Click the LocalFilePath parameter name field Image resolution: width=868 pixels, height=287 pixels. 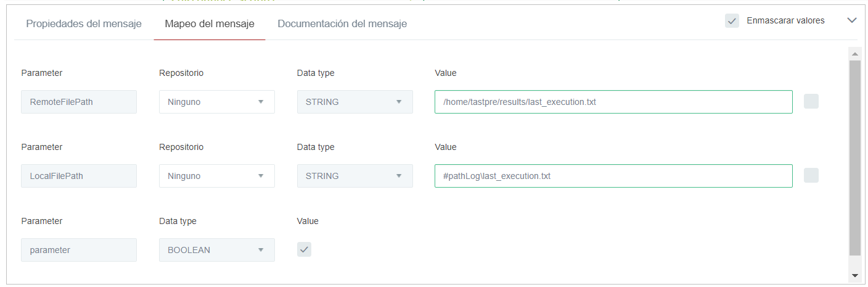pos(79,176)
